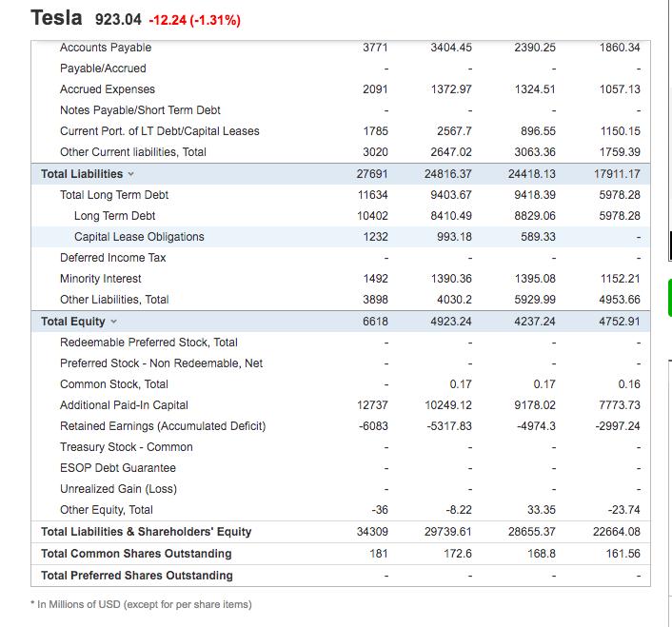Screen dimensions: 672x627
Task: Click the Other Liabilities, Total label
Action: coord(114,300)
